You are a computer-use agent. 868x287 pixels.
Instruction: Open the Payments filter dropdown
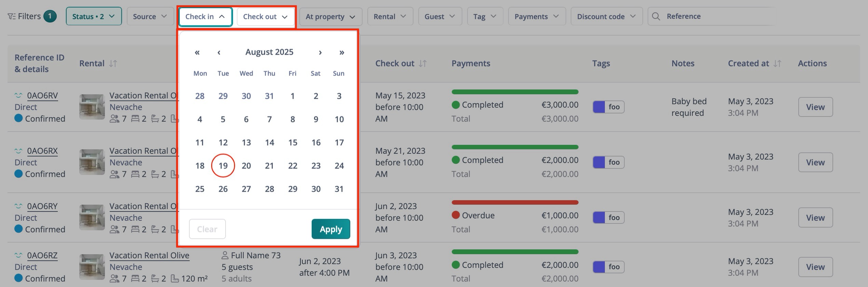[x=537, y=16]
